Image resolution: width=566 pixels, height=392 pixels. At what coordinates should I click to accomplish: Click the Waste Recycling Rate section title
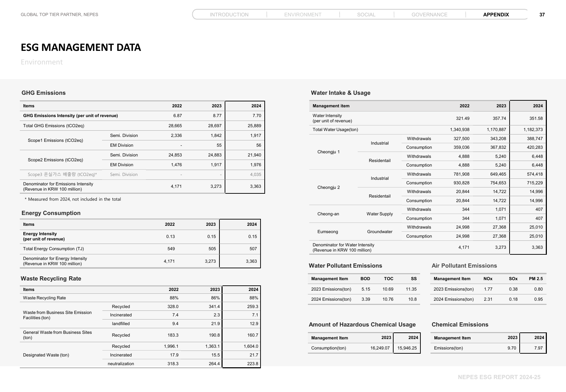click(51, 278)
